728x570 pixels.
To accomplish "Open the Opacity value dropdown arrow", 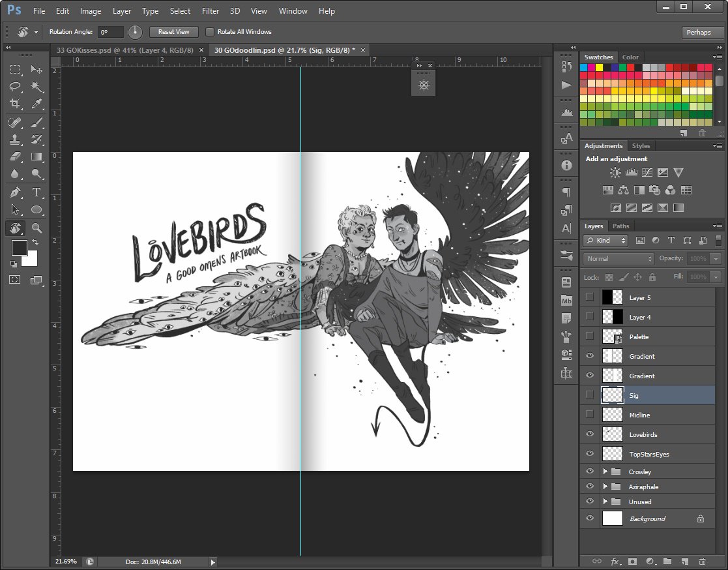I will [x=716, y=259].
